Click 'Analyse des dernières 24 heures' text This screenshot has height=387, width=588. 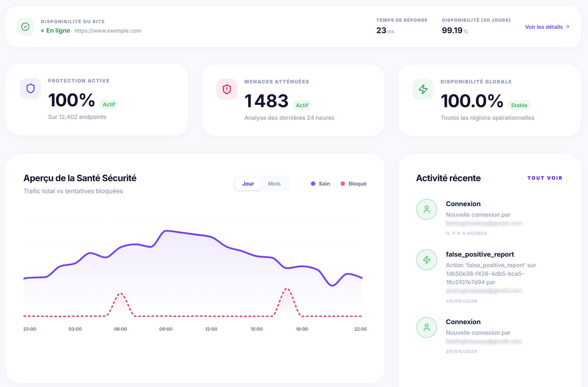[289, 118]
